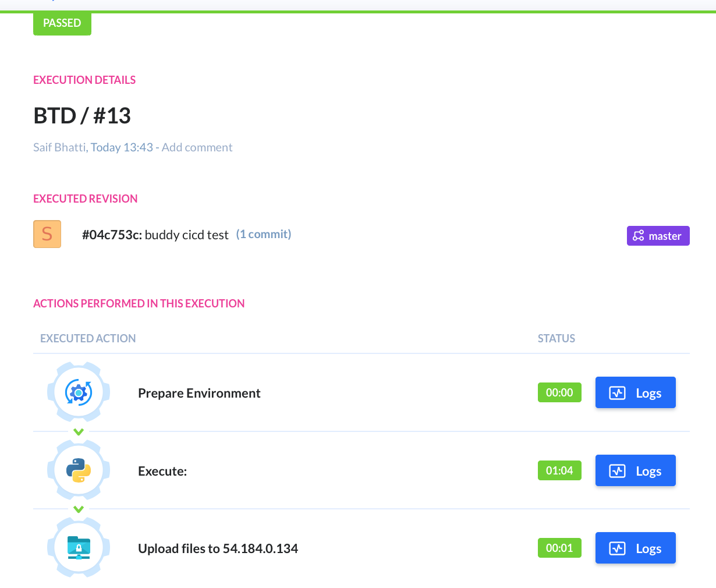Click the 00:01 duration badge
The width and height of the screenshot is (716, 588).
[559, 548]
